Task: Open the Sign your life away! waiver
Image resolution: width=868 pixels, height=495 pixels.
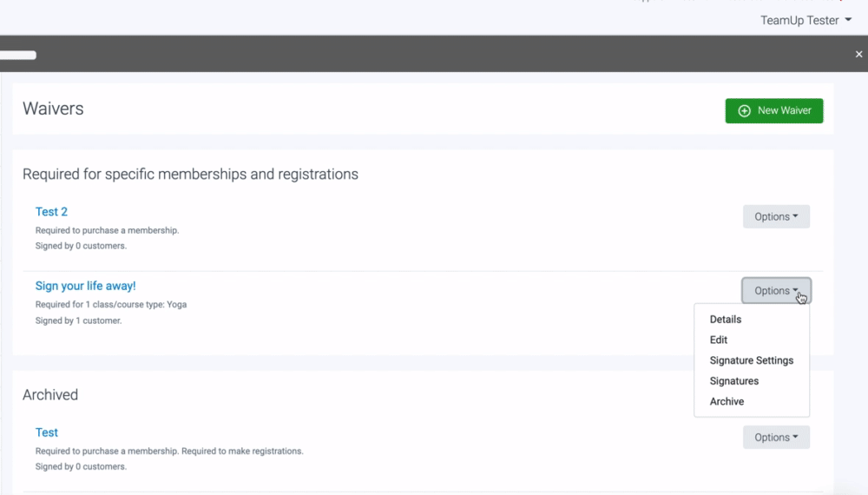Action: point(85,286)
